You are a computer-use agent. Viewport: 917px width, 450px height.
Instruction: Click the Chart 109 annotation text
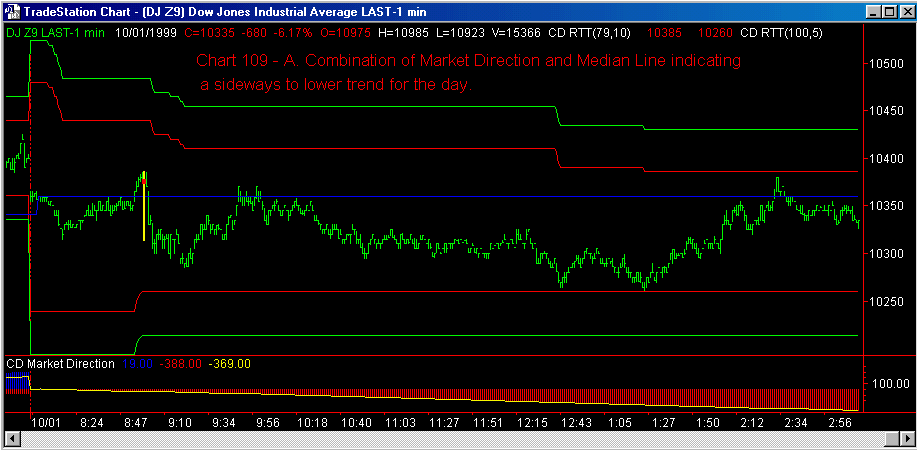[x=468, y=73]
